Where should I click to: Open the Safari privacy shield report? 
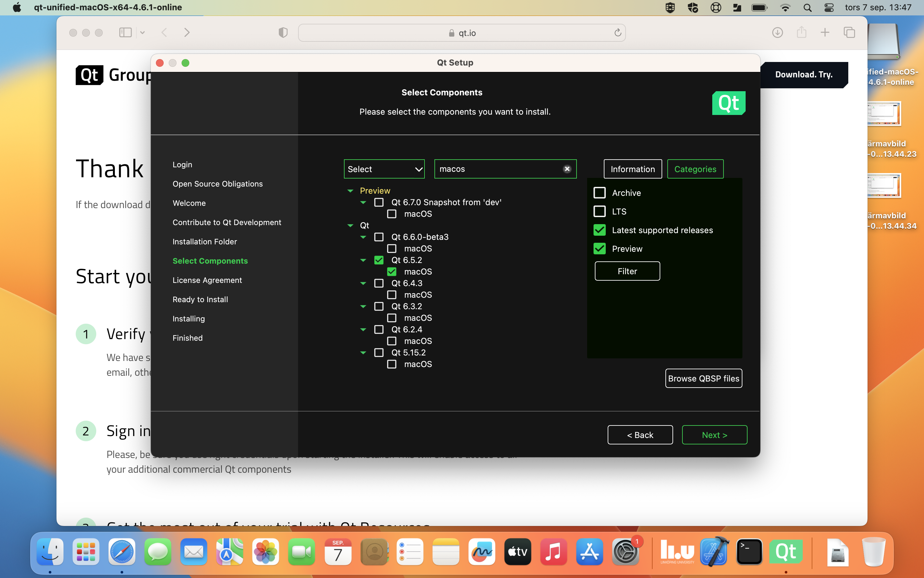pyautogui.click(x=283, y=32)
